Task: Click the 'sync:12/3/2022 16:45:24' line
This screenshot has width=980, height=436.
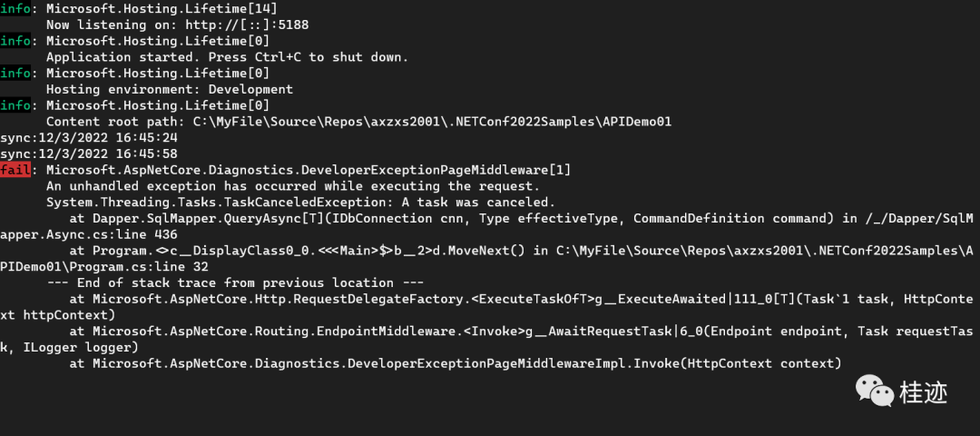Action: point(89,138)
